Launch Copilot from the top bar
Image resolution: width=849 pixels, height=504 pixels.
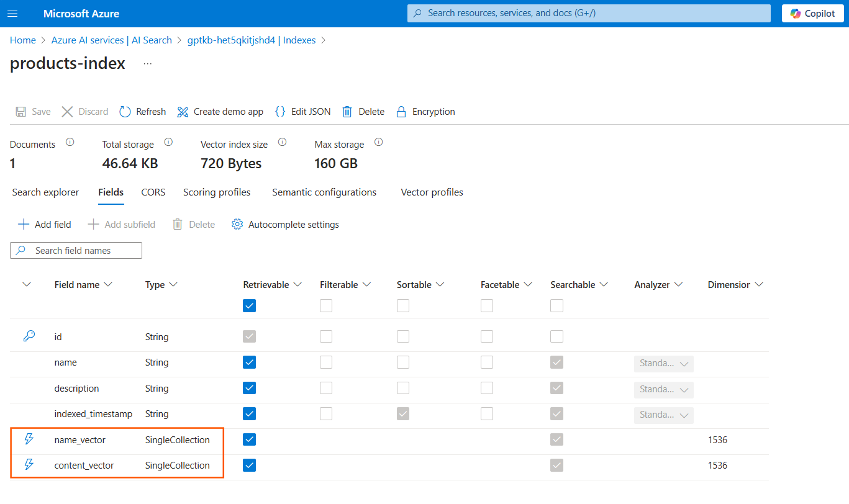click(x=812, y=13)
